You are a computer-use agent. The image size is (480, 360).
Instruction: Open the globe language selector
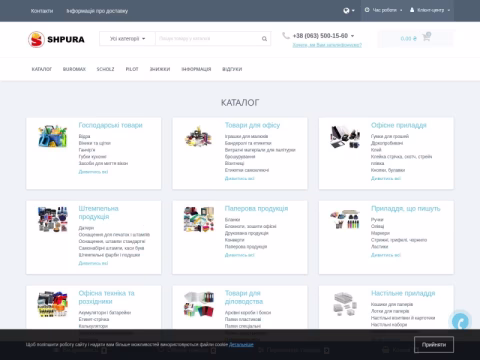[349, 11]
